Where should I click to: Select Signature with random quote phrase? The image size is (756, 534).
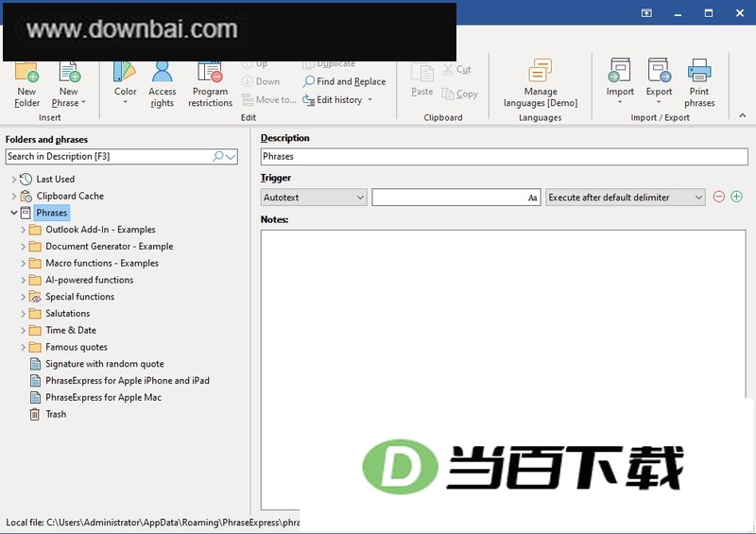105,364
